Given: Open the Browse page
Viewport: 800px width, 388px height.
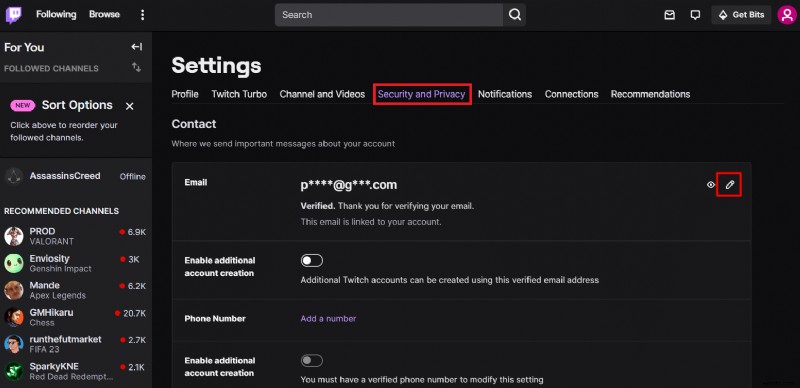Looking at the screenshot, I should pyautogui.click(x=104, y=15).
